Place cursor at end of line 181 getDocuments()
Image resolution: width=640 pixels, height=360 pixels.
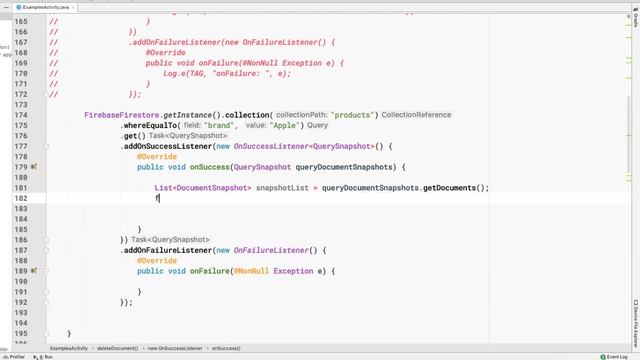pos(489,188)
